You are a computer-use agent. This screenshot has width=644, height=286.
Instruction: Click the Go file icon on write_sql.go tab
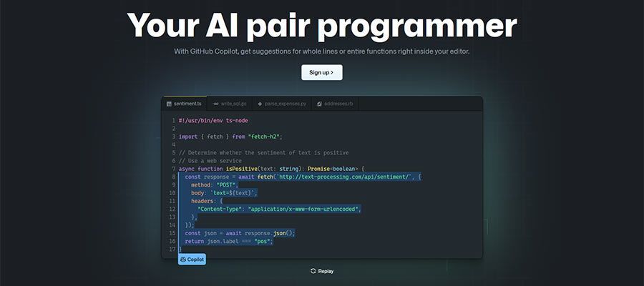tap(215, 104)
